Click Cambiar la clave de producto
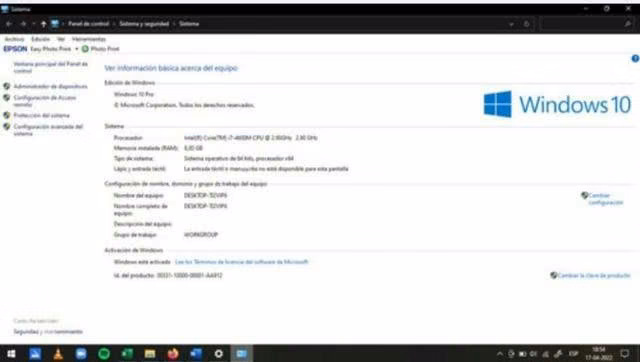This screenshot has width=640, height=362. click(594, 275)
